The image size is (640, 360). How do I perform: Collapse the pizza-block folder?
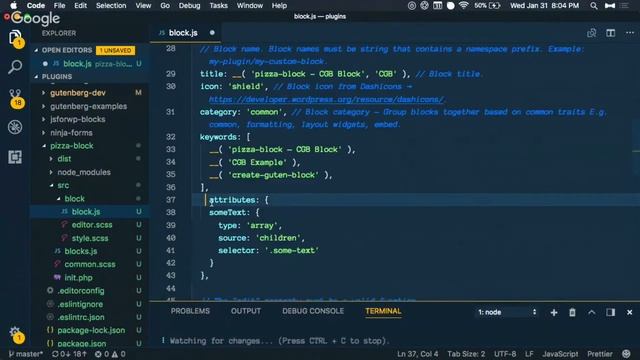[x=71, y=146]
